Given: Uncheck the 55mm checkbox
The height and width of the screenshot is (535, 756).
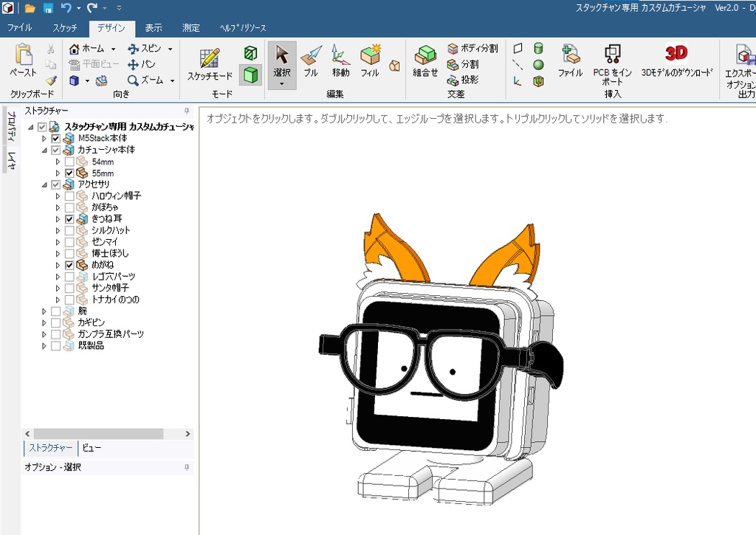Looking at the screenshot, I should [69, 173].
